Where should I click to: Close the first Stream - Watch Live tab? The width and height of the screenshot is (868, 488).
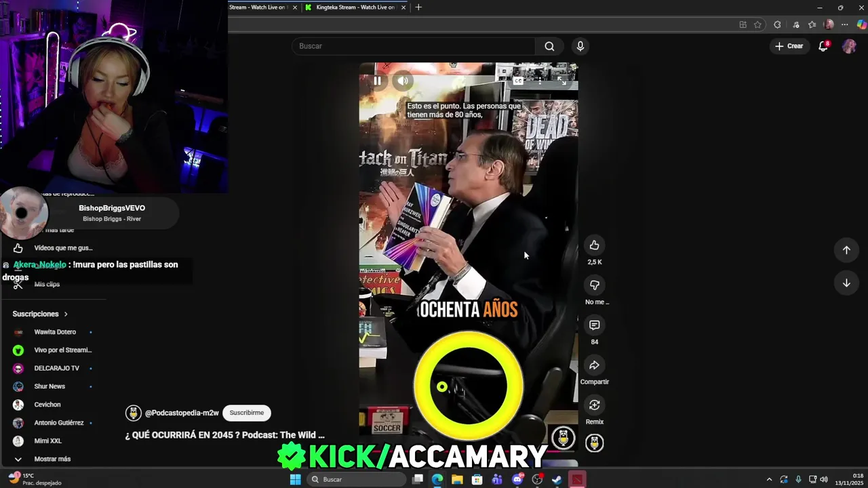pos(295,7)
